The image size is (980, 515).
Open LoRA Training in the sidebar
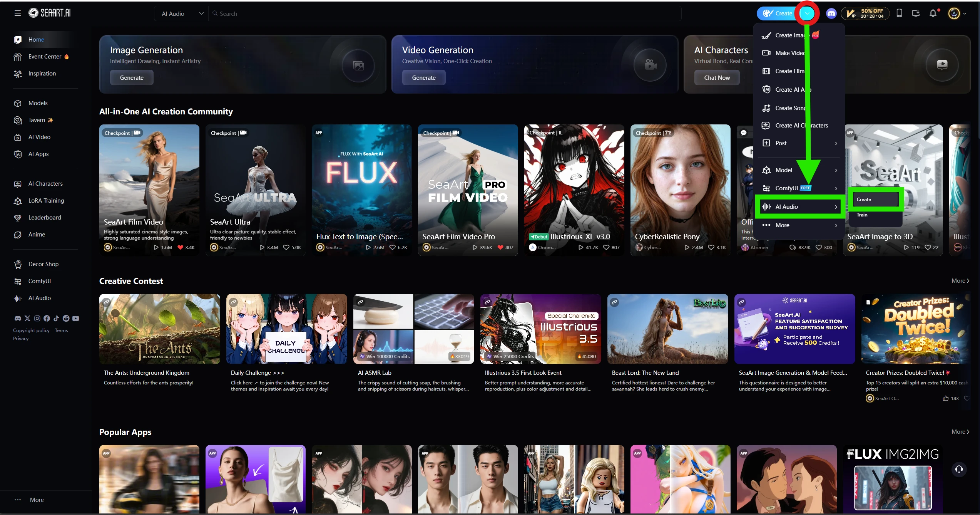point(46,201)
